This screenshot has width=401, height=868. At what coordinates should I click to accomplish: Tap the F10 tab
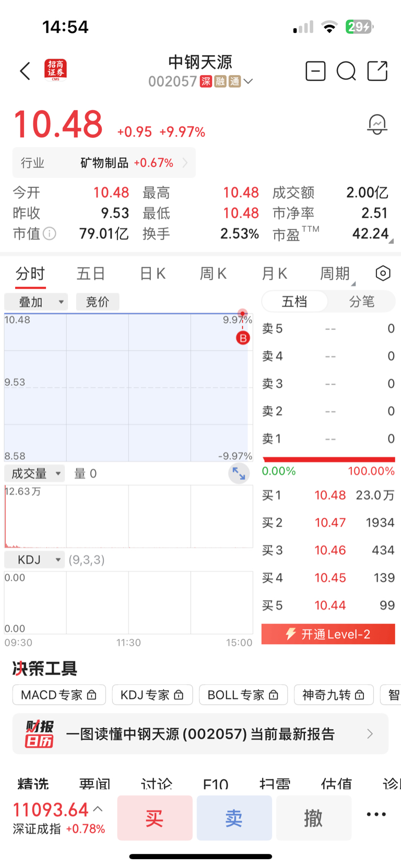pos(216,783)
